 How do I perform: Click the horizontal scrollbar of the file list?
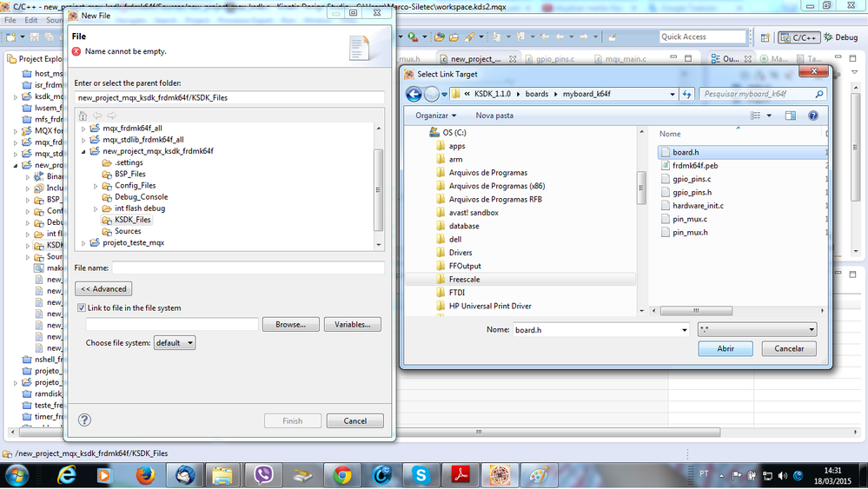[696, 311]
